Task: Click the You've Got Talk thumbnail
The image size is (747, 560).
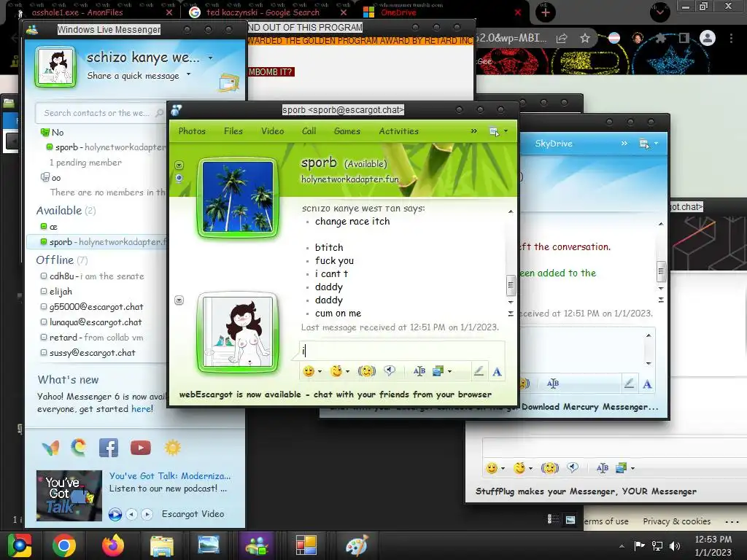Action: click(x=69, y=496)
